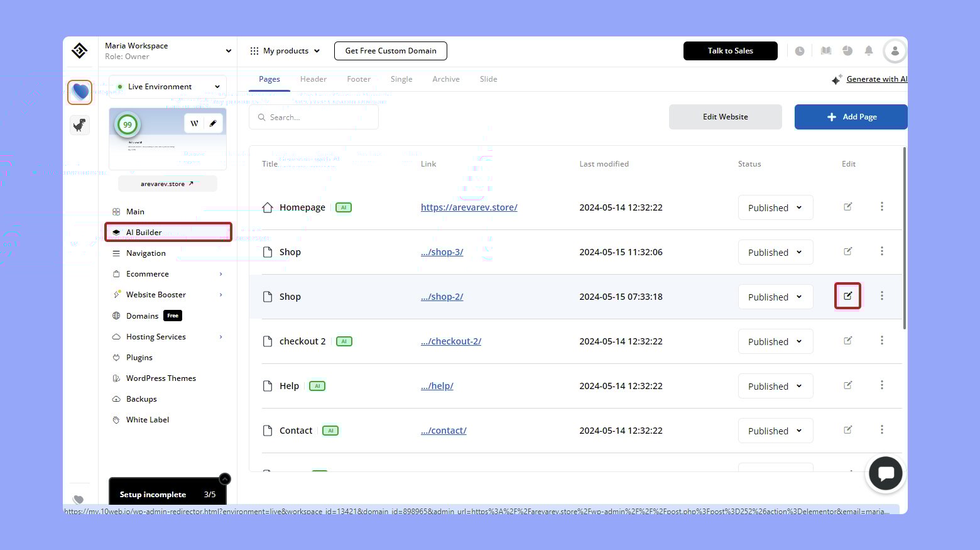Click the edit icon for Homepage row
The height and width of the screenshot is (550, 980).
(x=847, y=207)
